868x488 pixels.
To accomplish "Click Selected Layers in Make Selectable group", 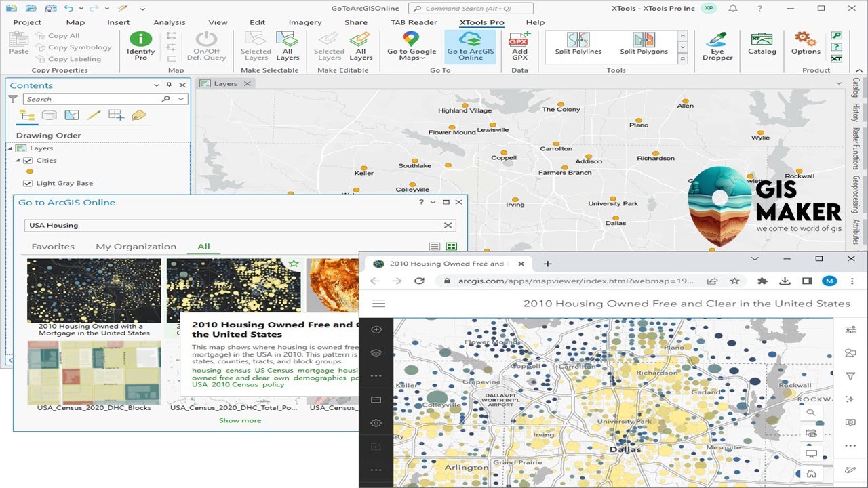I will (256, 46).
